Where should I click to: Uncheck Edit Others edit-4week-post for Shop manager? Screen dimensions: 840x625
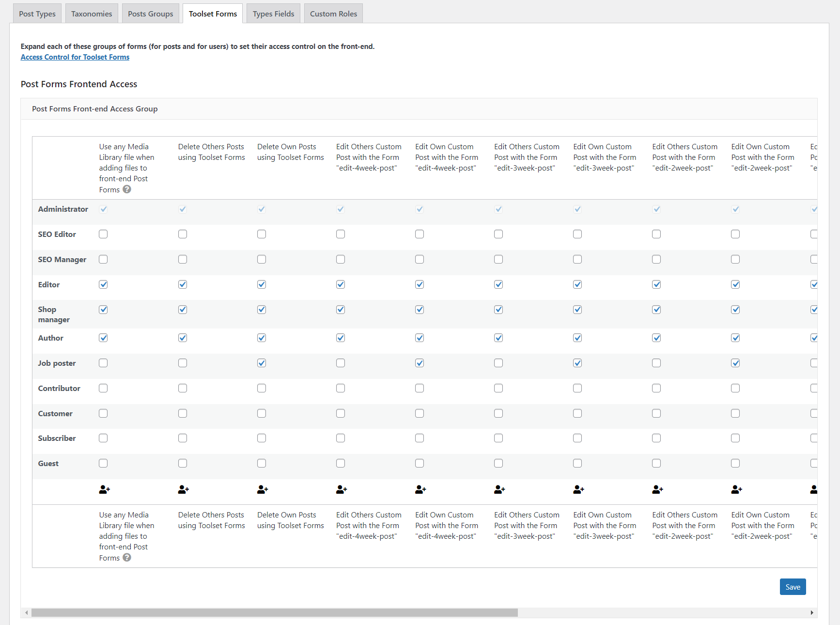(341, 310)
